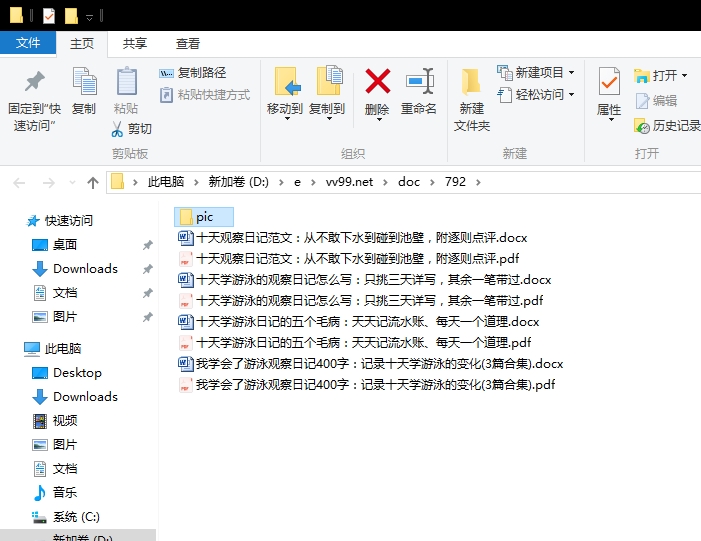Click the 编辑 edit button
701x541 pixels.
[x=656, y=101]
